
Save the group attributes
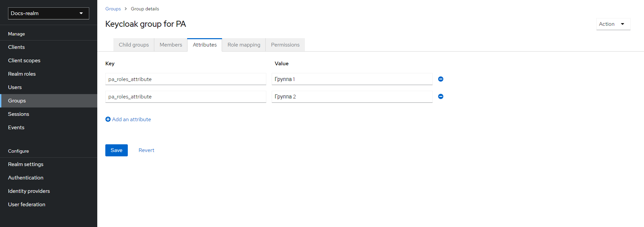click(116, 150)
